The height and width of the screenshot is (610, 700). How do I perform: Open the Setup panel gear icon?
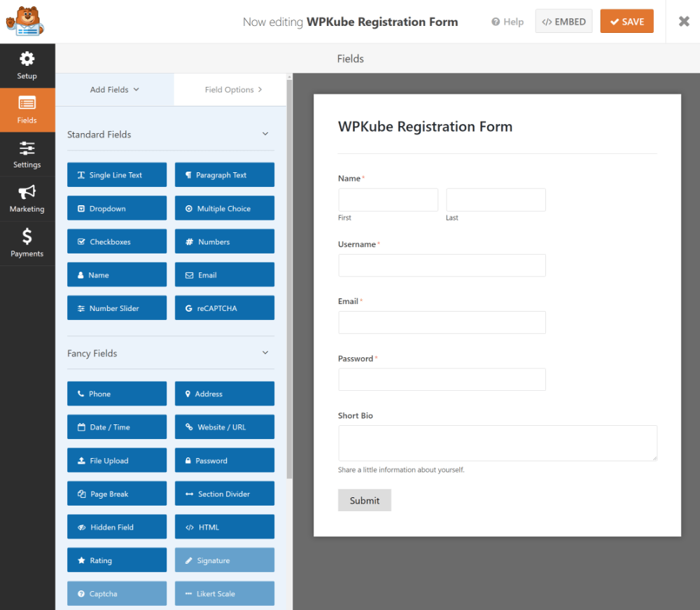coord(27,59)
